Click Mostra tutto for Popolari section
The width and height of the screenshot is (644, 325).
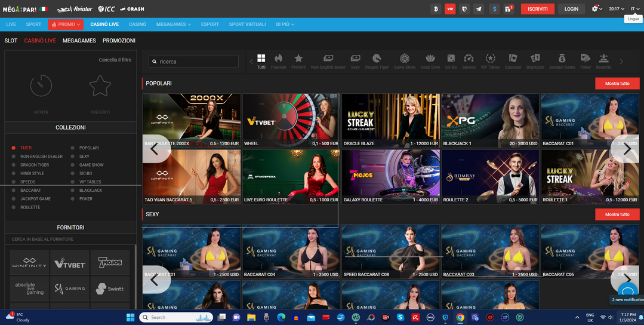pyautogui.click(x=617, y=84)
